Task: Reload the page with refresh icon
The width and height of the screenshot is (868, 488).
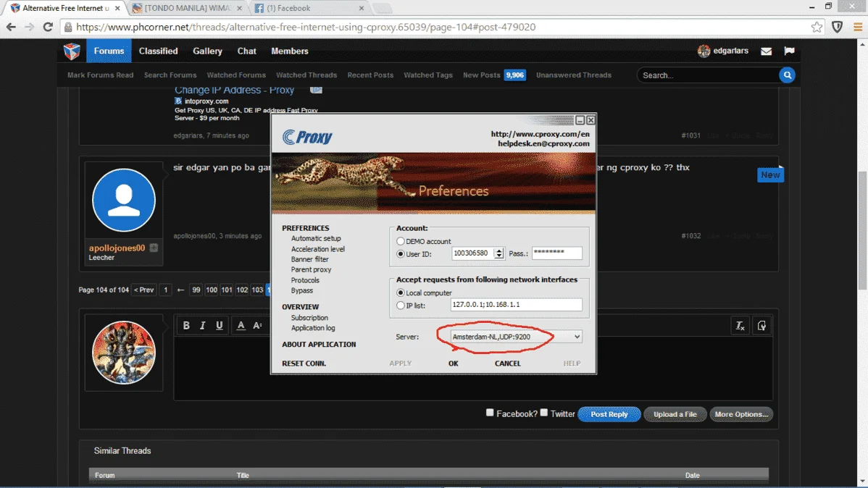Action: 48,27
